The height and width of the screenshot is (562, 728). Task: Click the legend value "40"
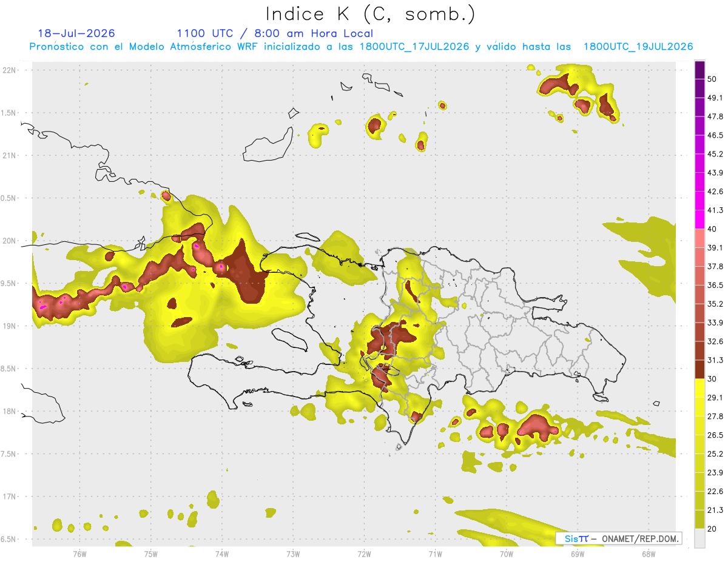[712, 229]
